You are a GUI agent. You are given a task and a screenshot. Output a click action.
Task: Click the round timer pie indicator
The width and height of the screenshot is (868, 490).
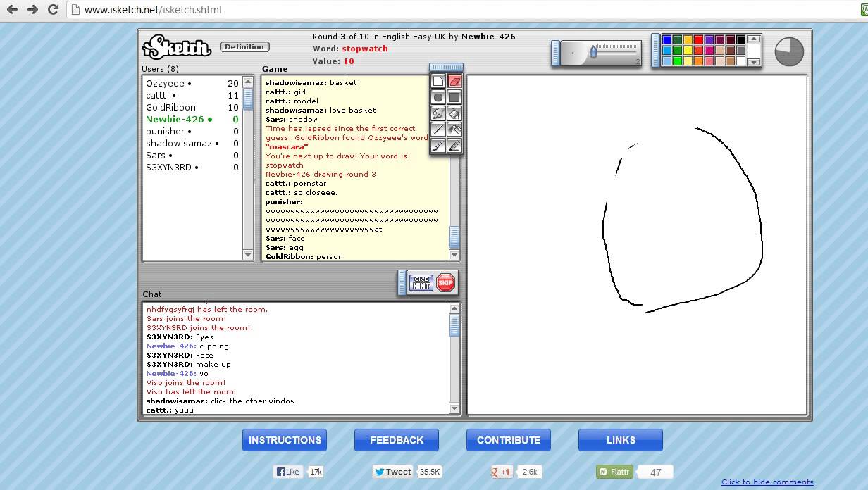pyautogui.click(x=790, y=51)
